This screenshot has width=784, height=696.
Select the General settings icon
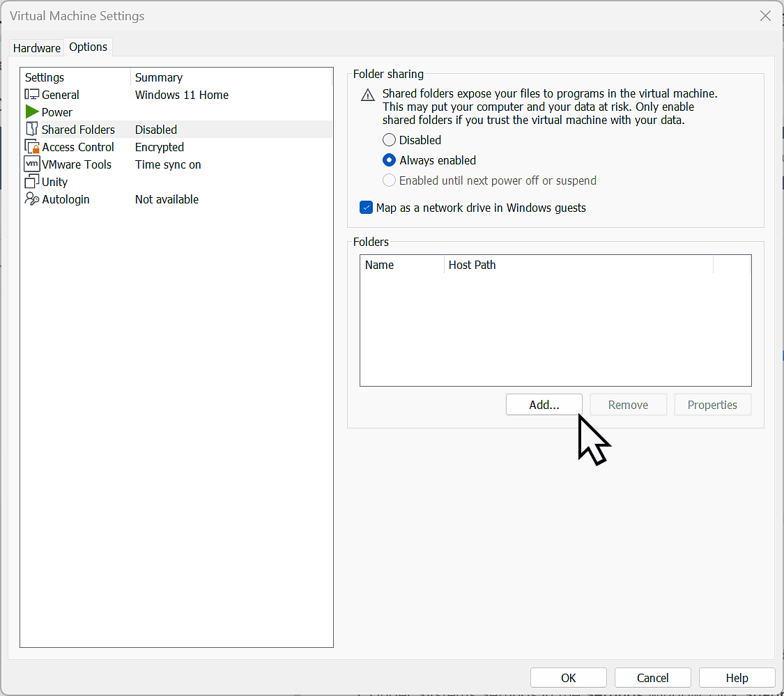click(x=32, y=94)
